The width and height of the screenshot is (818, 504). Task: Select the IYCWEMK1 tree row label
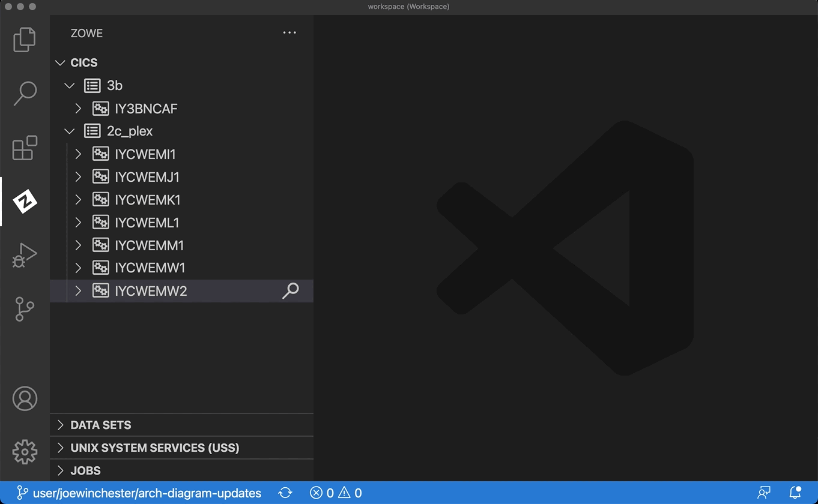[x=148, y=200]
